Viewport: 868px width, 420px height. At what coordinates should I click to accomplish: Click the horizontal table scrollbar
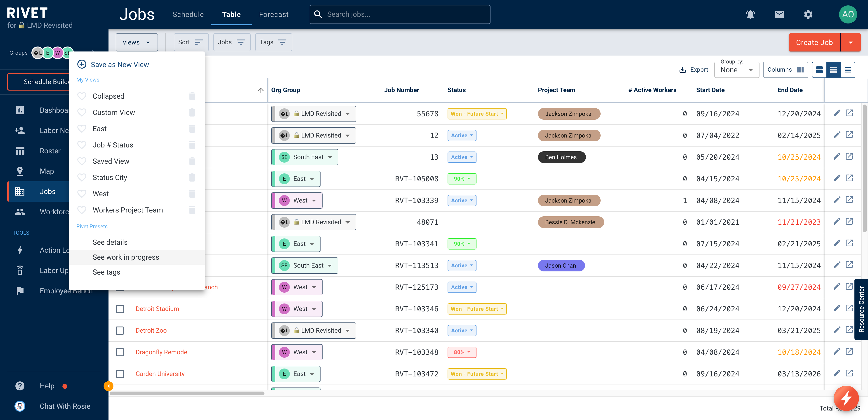pyautogui.click(x=187, y=393)
